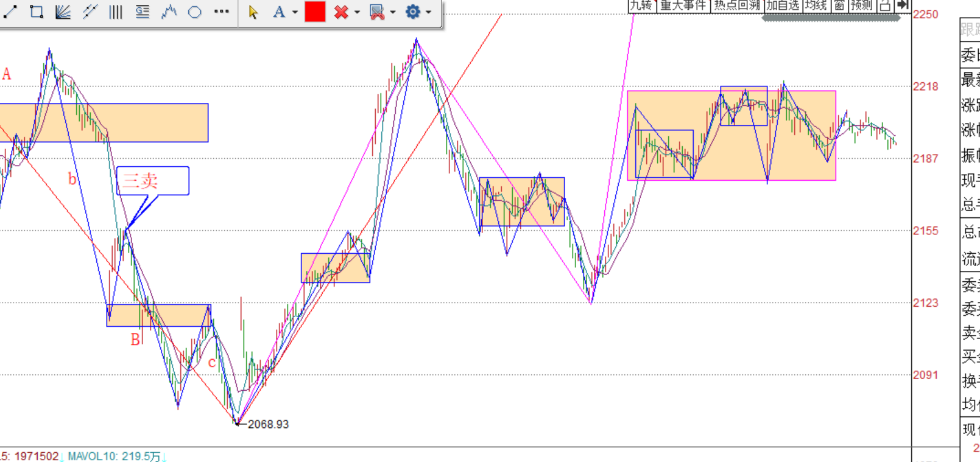The image size is (980, 462).
Task: Select the wave pattern drawing tool
Action: pyautogui.click(x=169, y=12)
